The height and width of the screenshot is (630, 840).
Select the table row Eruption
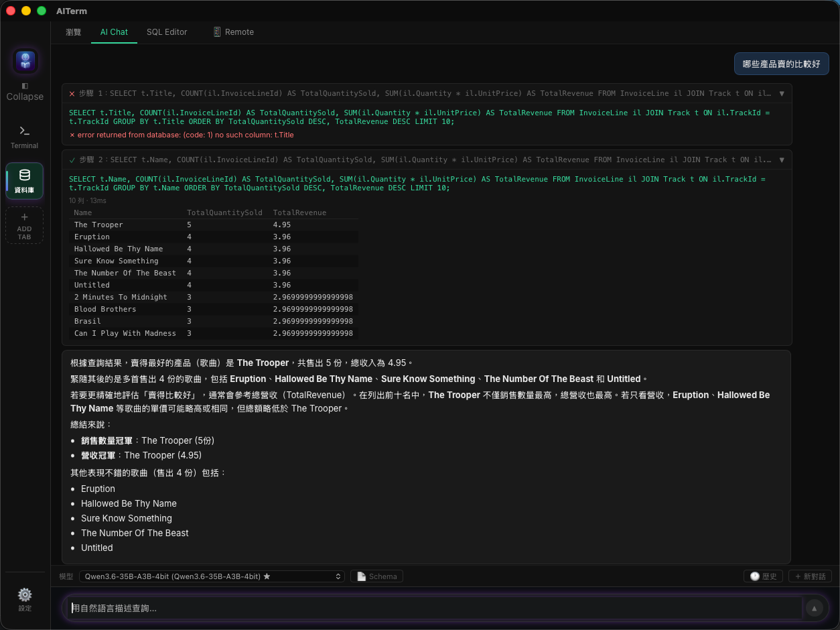(x=214, y=237)
